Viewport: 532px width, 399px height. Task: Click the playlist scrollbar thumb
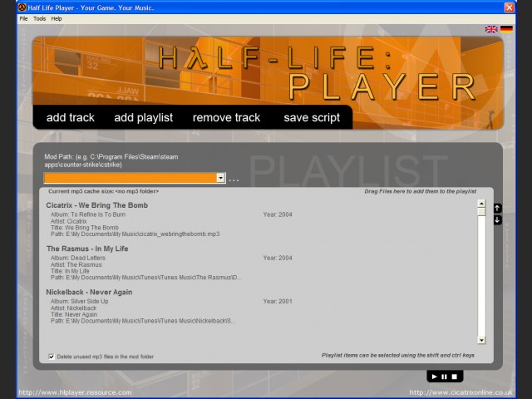pos(481,211)
